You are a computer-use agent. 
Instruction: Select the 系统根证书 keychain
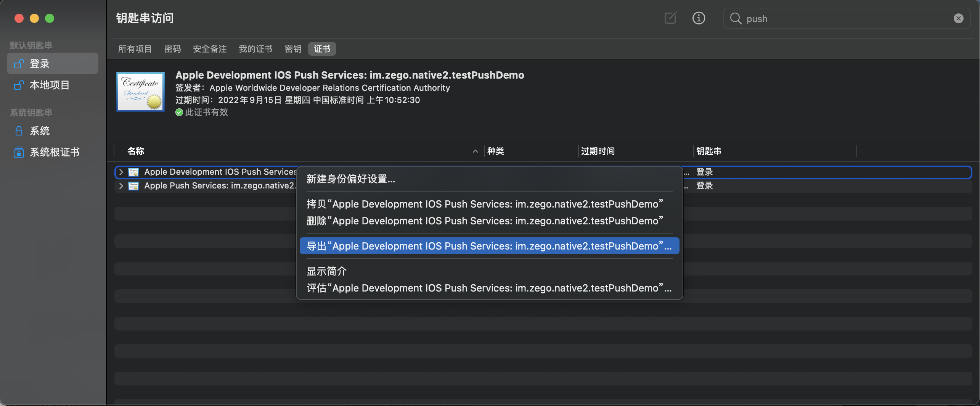tap(53, 152)
